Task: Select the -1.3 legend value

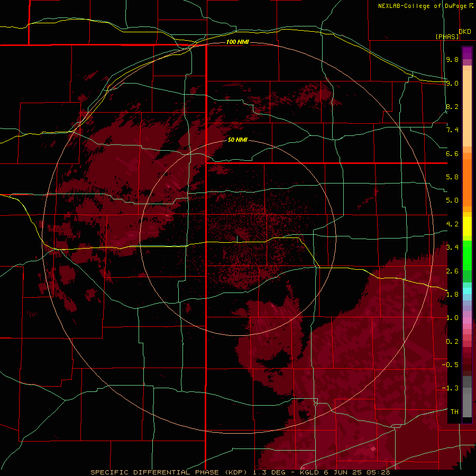Action: point(450,388)
